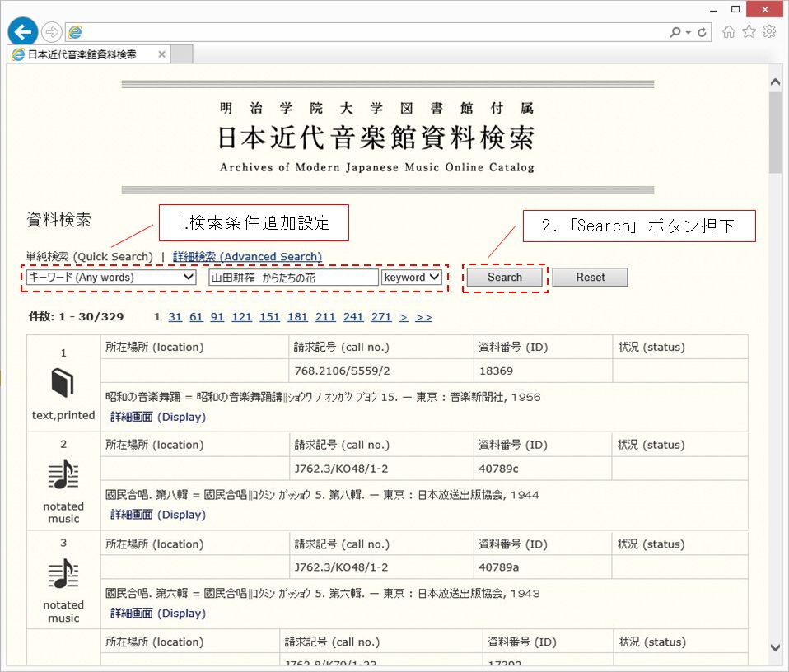The height and width of the screenshot is (672, 789).
Task: Open favorites with the star icon
Action: (749, 31)
